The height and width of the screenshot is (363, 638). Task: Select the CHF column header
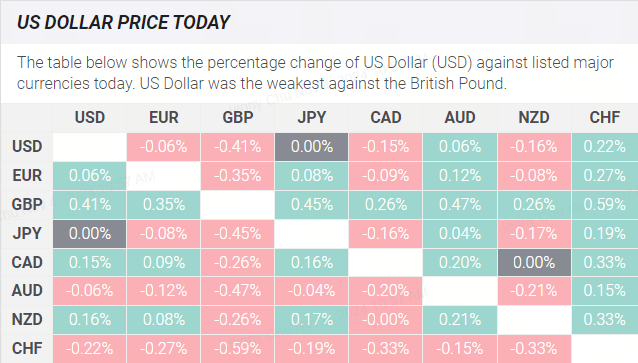click(605, 118)
